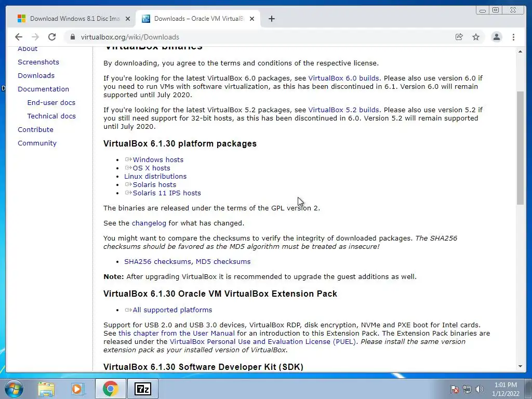Screen dimensions: 532x399
Task: Open Screenshots sidebar link
Action: (x=38, y=62)
